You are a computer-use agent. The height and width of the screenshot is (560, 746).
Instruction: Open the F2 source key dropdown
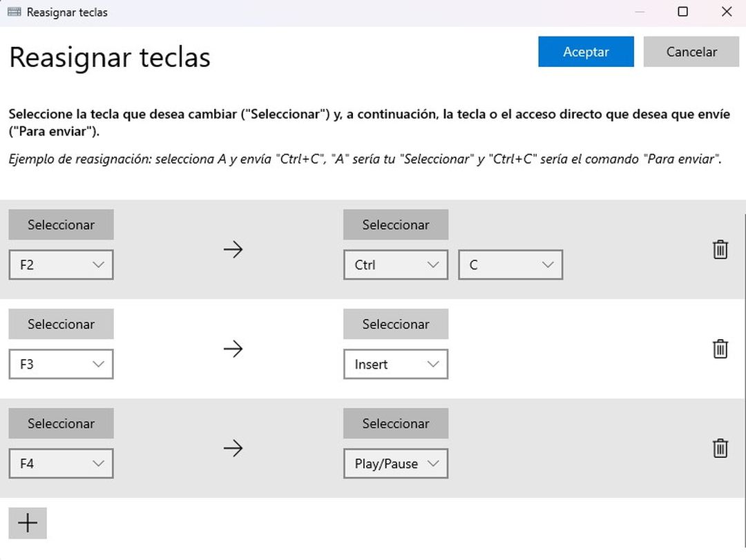click(x=61, y=265)
